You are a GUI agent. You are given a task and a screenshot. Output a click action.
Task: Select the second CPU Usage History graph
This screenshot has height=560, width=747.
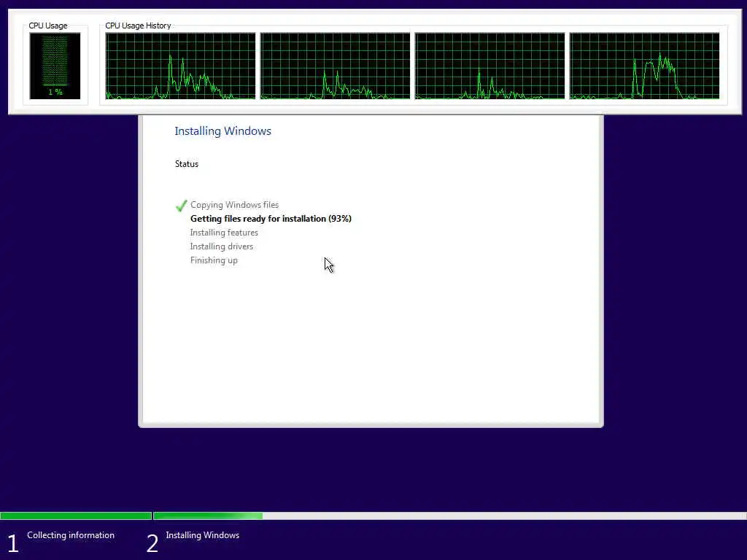[335, 66]
